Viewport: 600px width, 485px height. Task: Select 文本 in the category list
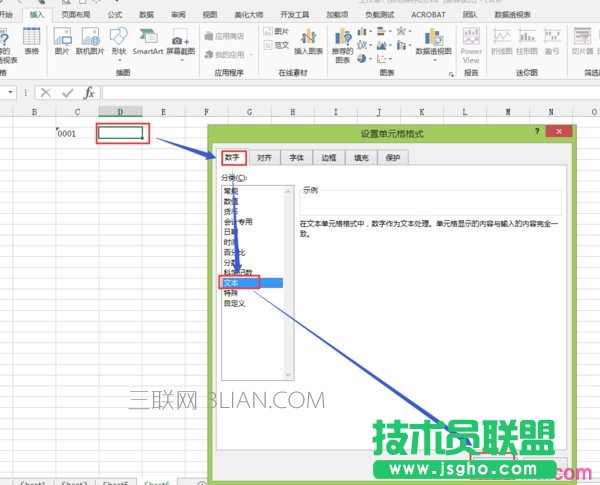(253, 283)
